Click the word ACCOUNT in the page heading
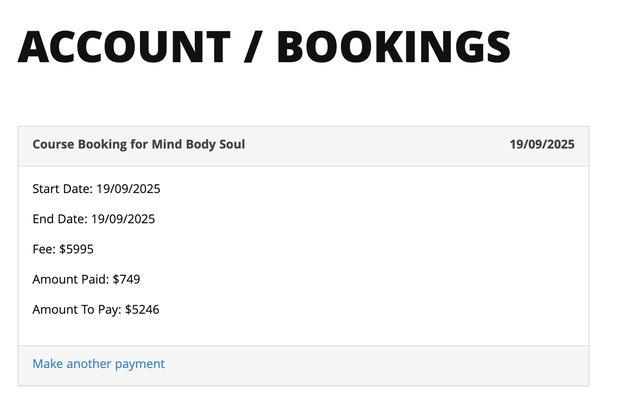Image resolution: width=640 pixels, height=401 pixels. (124, 47)
